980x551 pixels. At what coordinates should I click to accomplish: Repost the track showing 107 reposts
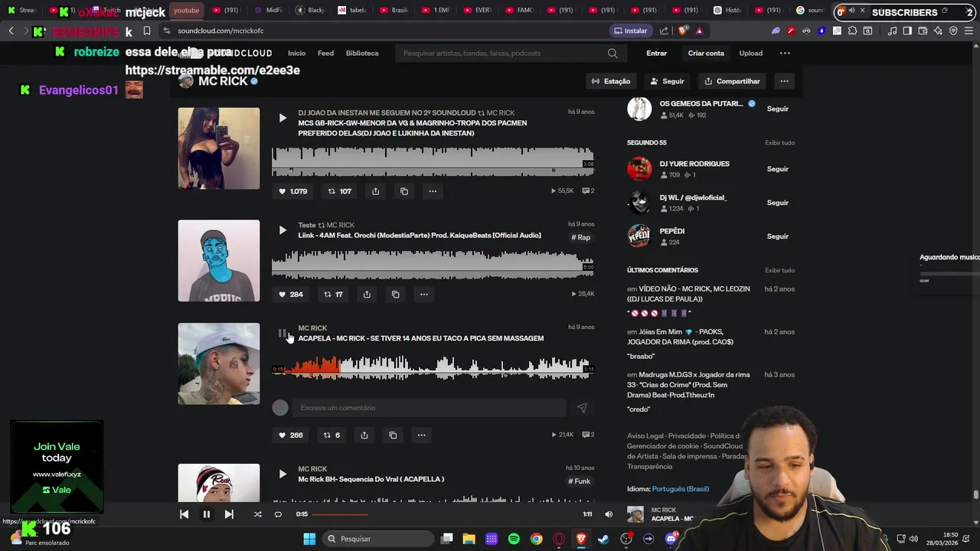pos(339,191)
